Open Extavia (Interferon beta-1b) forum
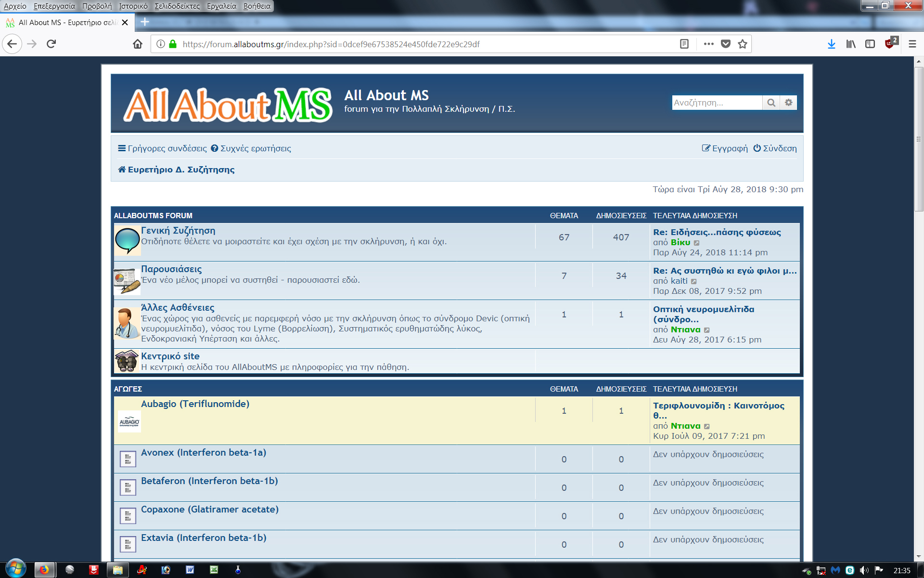This screenshot has width=924, height=578. pyautogui.click(x=204, y=538)
